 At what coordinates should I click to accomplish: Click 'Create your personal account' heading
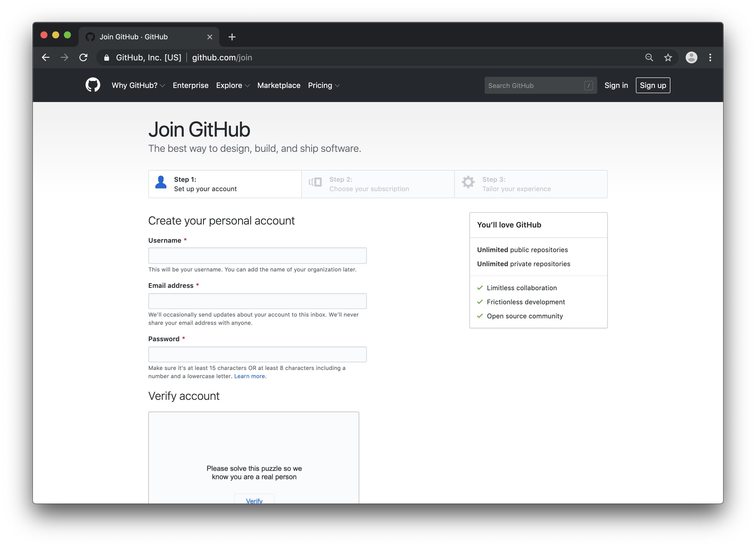pyautogui.click(x=221, y=221)
